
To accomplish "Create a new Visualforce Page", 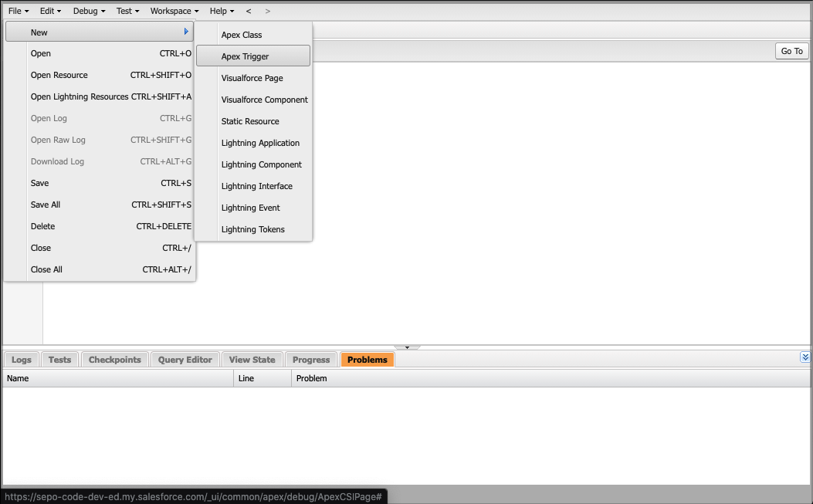I will 253,78.
